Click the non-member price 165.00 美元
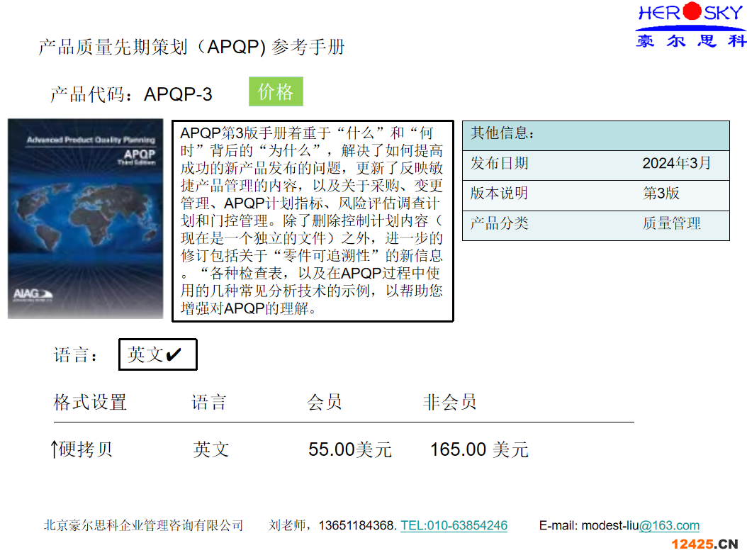This screenshot has width=747, height=560. pos(479,449)
